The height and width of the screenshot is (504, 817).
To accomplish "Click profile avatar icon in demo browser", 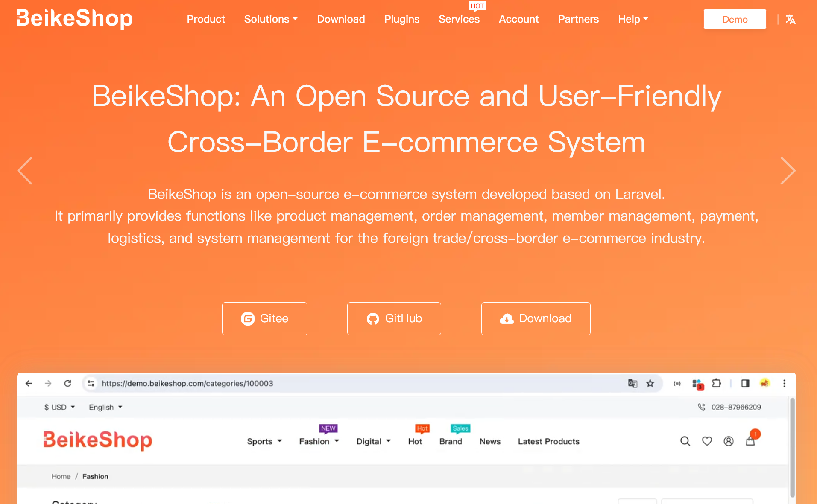I will pyautogui.click(x=765, y=383).
